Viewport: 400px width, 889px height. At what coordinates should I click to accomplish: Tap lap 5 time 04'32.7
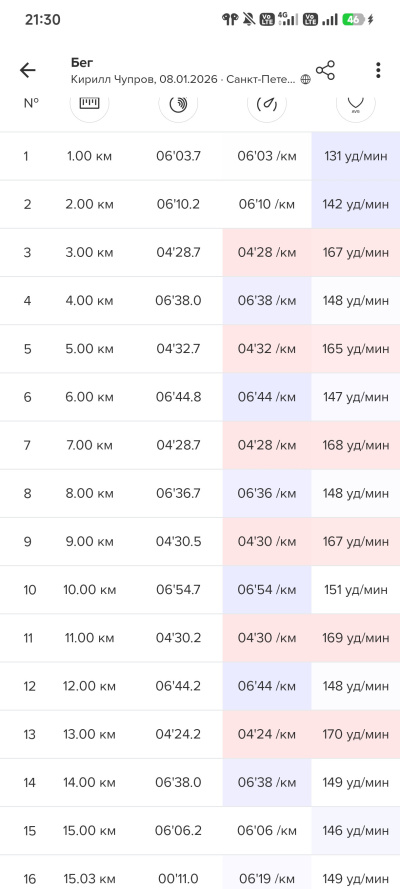(178, 349)
